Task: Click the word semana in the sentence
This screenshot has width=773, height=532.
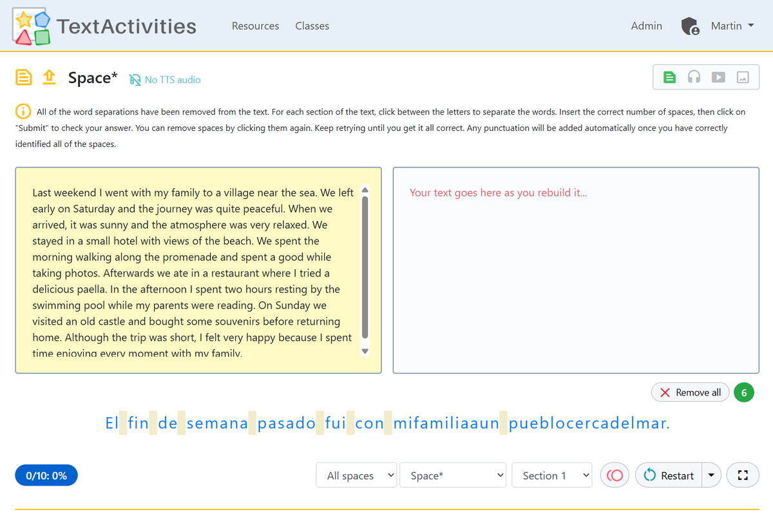Action: (x=217, y=423)
